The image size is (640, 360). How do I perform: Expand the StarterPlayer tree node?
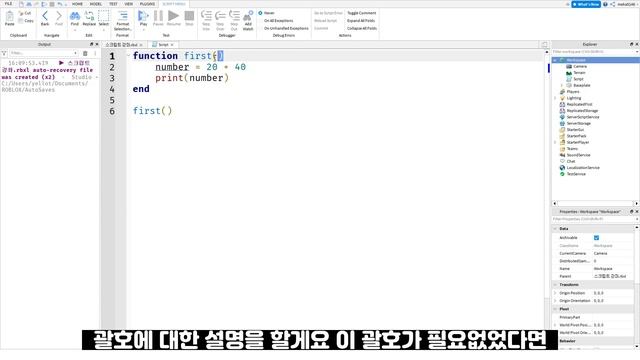(x=555, y=142)
